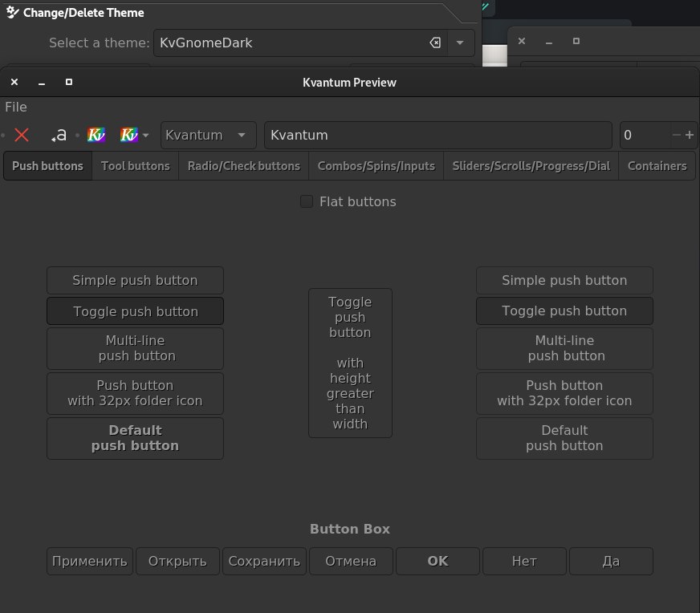Click the Kvantum text input field

click(438, 135)
